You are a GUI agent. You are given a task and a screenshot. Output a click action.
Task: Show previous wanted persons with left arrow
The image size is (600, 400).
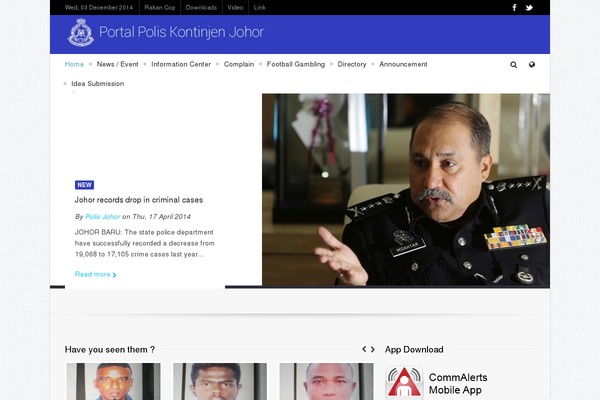point(364,349)
